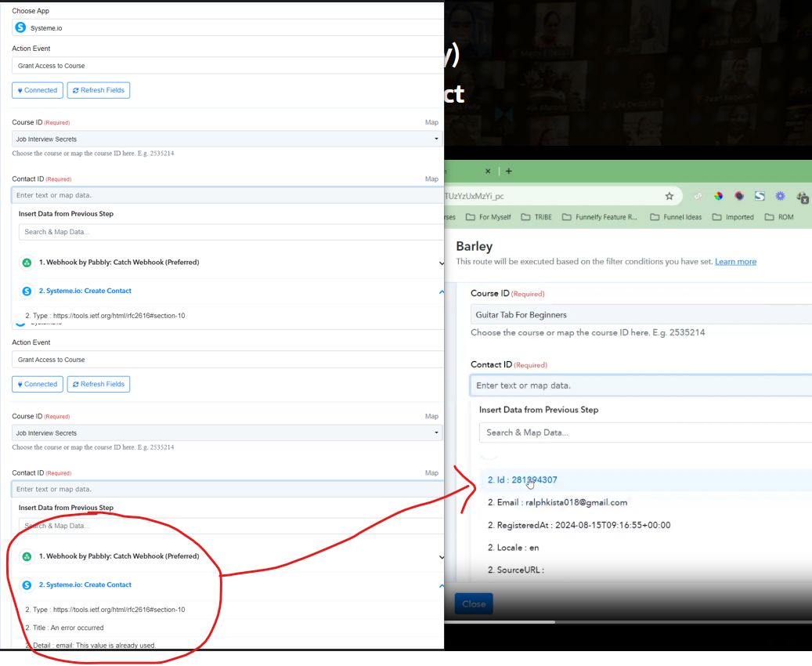Select lower '2. Type' rfc2616 row
Screen dimensions: 812x666
(105, 610)
